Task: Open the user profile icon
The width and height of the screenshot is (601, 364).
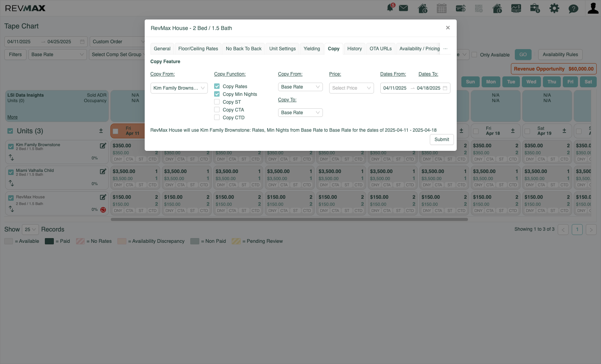Action: [593, 8]
